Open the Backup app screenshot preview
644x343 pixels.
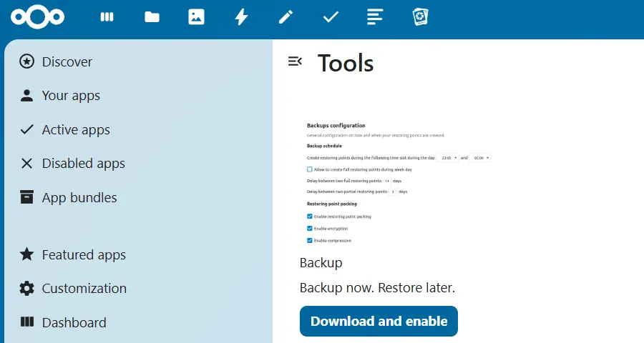click(399, 182)
